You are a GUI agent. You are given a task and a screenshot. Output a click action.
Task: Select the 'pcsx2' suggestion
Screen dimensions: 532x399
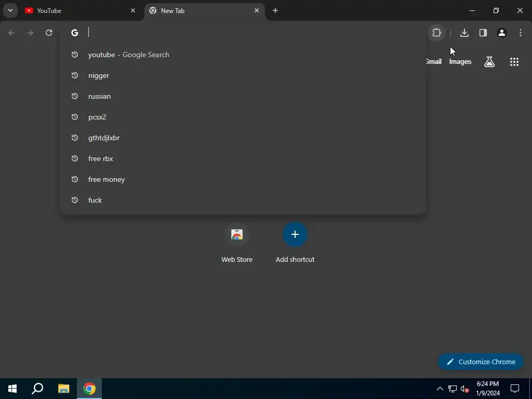pos(243,117)
